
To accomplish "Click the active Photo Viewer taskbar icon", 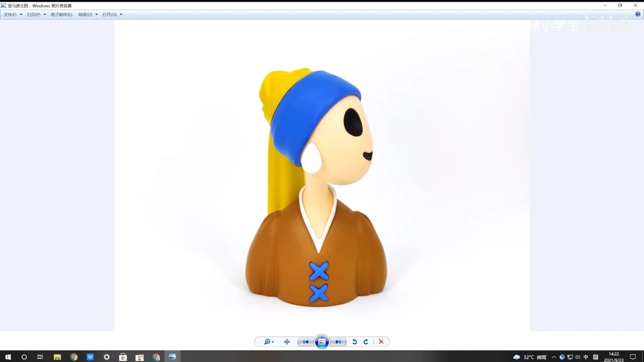I will [173, 357].
